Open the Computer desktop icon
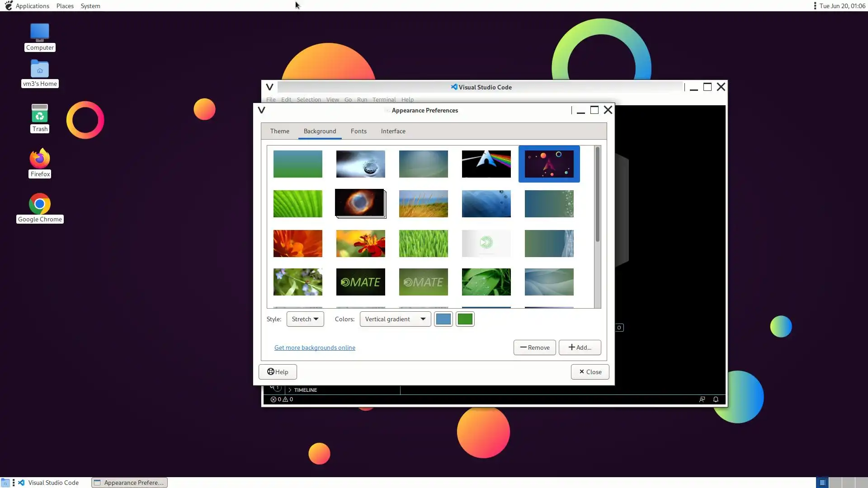 click(40, 33)
